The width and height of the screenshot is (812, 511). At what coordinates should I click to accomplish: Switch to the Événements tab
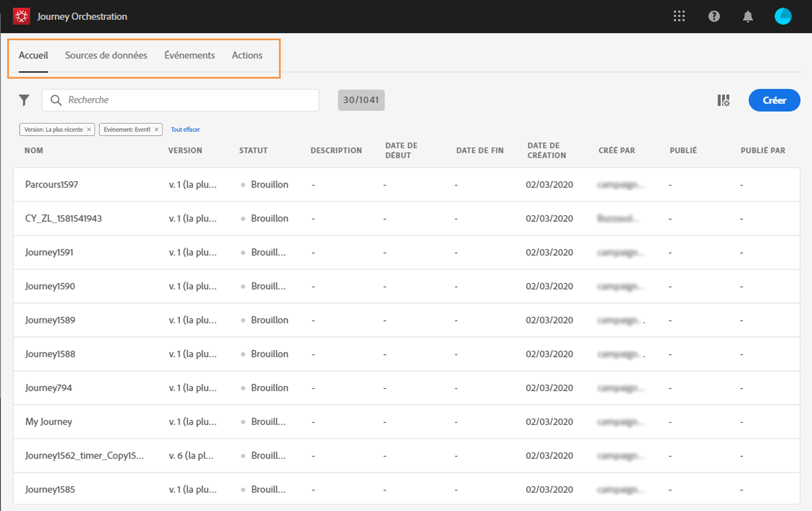[x=189, y=55]
